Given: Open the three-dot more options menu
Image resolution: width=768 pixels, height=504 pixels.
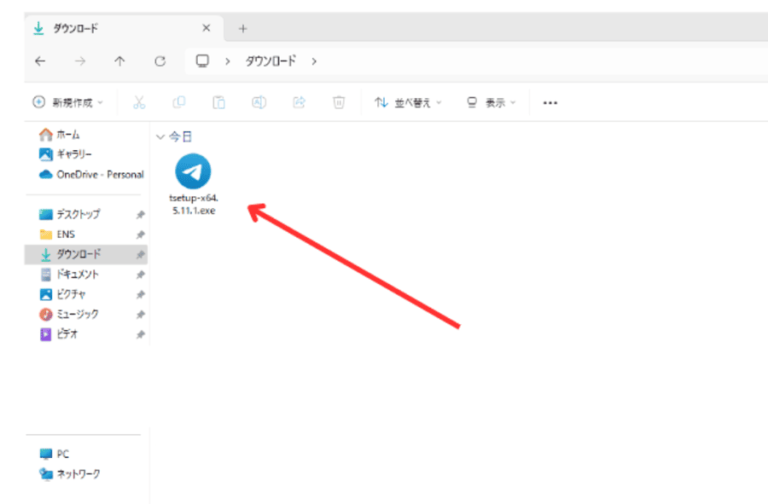Looking at the screenshot, I should pyautogui.click(x=549, y=102).
